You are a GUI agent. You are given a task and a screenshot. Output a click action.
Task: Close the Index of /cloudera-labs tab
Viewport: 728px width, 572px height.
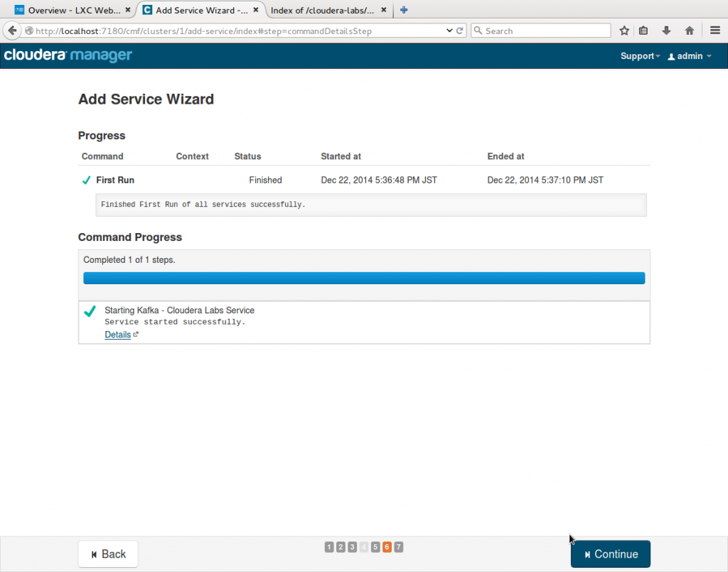[383, 10]
